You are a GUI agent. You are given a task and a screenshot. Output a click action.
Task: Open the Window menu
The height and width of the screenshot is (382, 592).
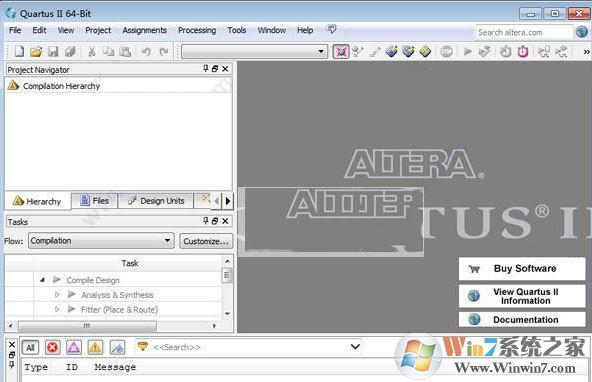point(271,30)
